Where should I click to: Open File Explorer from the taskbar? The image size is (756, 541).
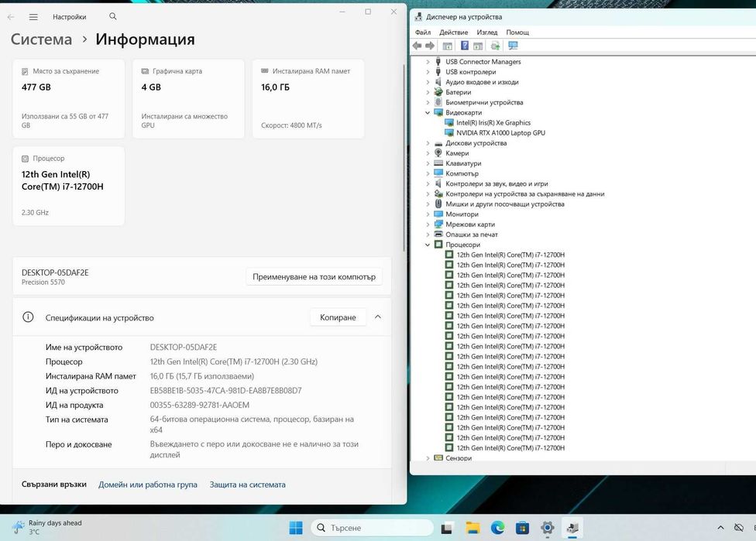click(x=472, y=528)
